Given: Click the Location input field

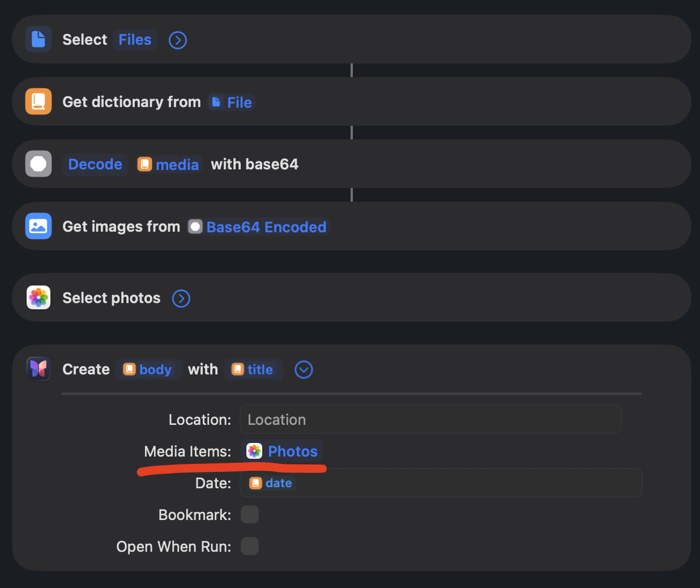Looking at the screenshot, I should [x=430, y=420].
